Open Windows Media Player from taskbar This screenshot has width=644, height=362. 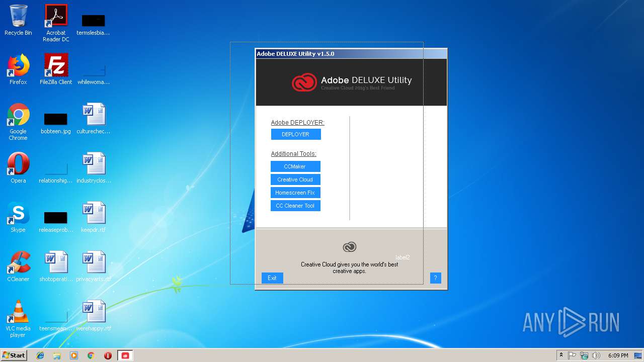click(74, 355)
